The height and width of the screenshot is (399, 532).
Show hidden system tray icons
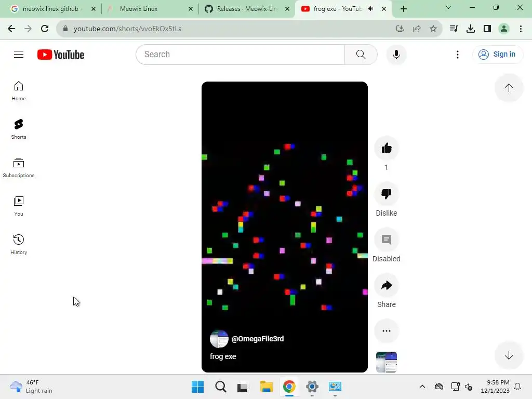[x=422, y=387]
